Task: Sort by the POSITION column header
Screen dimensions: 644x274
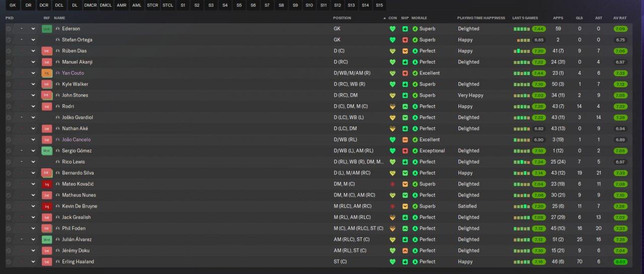Action: tap(342, 18)
